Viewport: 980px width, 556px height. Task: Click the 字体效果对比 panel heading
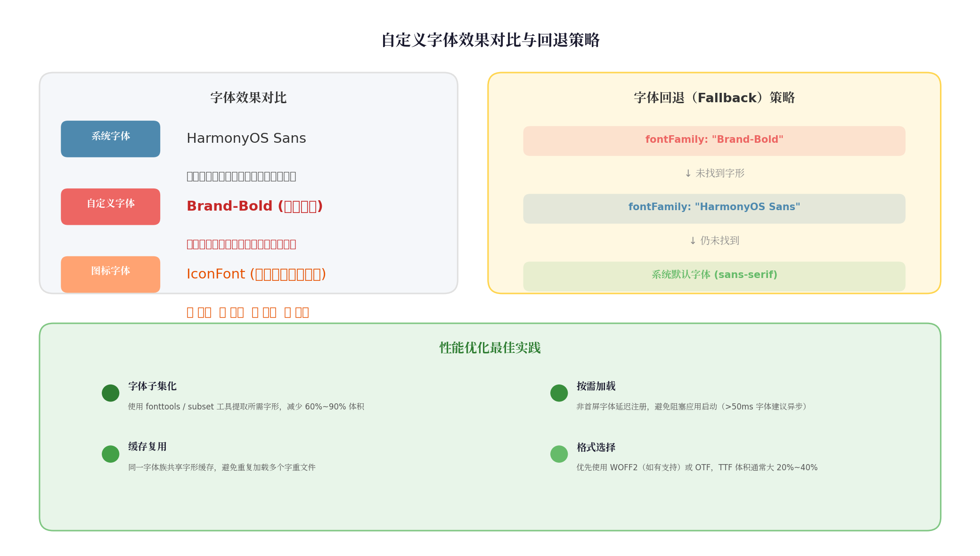(248, 98)
